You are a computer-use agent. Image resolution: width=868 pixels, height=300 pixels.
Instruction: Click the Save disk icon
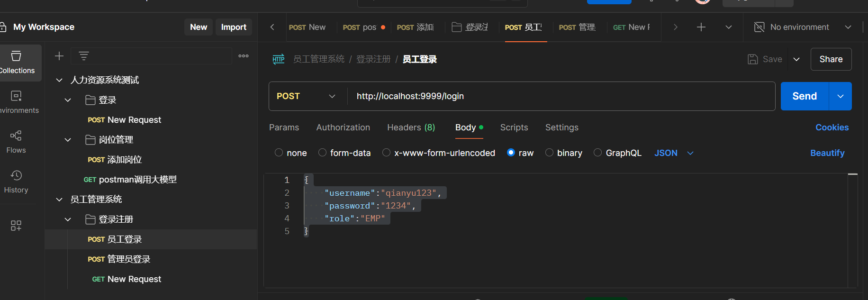752,59
